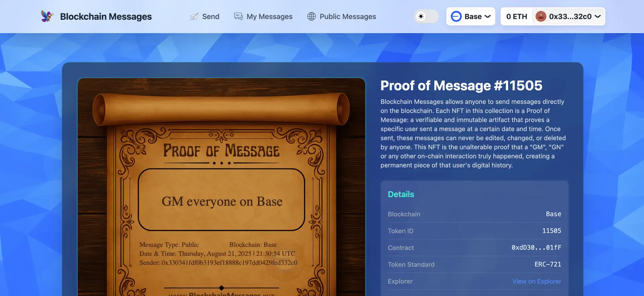
Task: Click the Token ID value 11505
Action: 551,231
